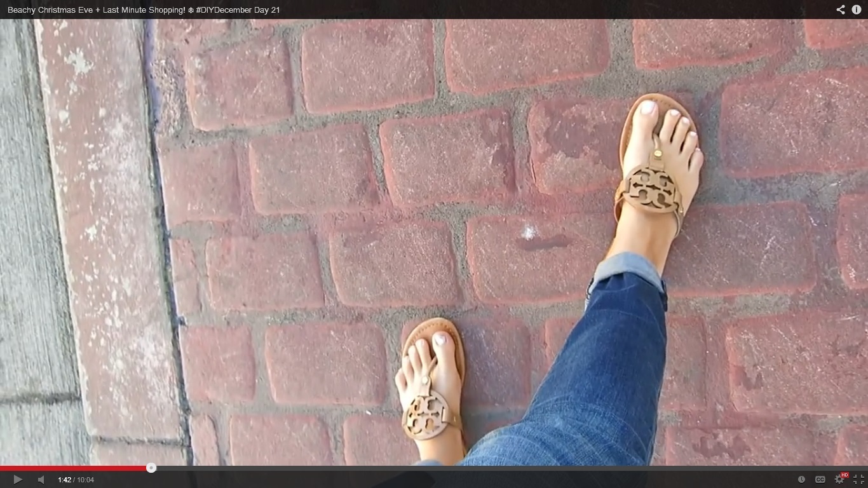Open the video title link 'Beachy Christmas Eve'
The image size is (868, 488).
[x=144, y=10]
